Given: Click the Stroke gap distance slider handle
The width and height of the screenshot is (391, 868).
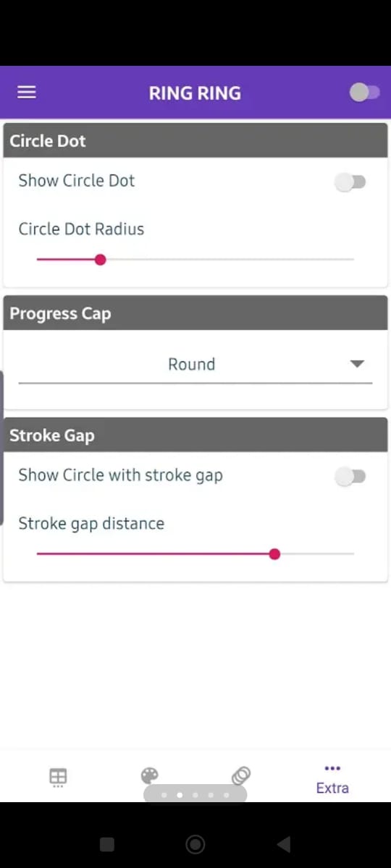Looking at the screenshot, I should (x=274, y=554).
